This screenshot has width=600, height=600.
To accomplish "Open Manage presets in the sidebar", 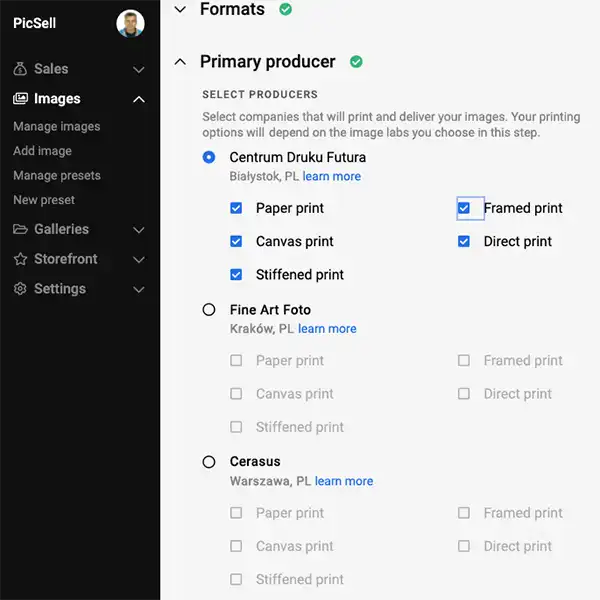I will click(57, 176).
